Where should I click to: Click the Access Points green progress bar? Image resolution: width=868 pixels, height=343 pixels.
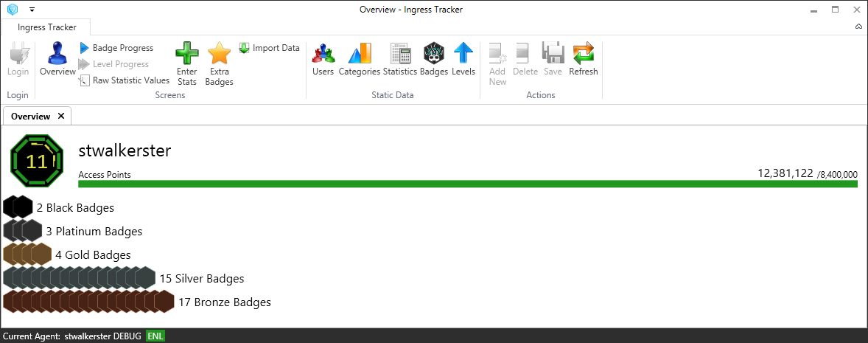[x=468, y=184]
